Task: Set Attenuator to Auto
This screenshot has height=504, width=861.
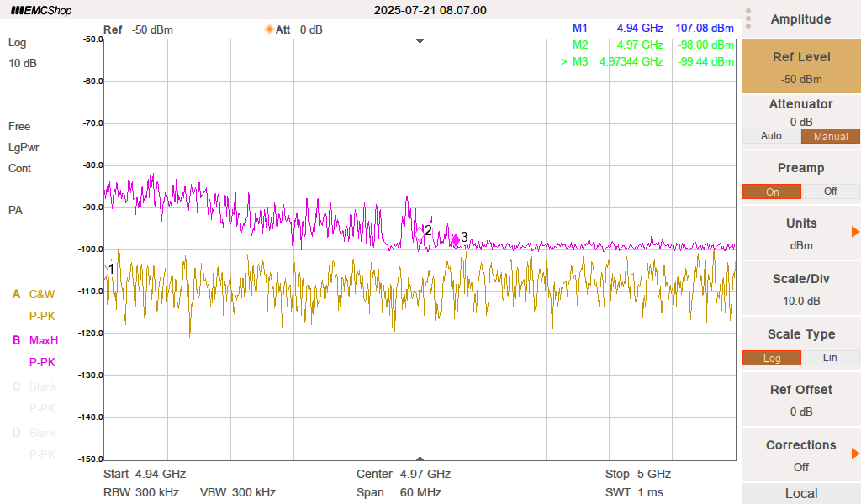Action: click(771, 136)
